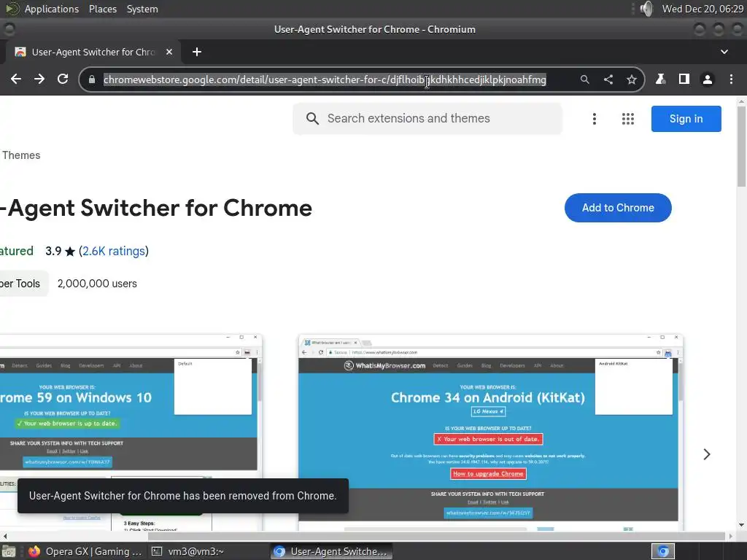Screen dimensions: 747x560
Task: Click the 3.9 star rating
Action: [60, 251]
